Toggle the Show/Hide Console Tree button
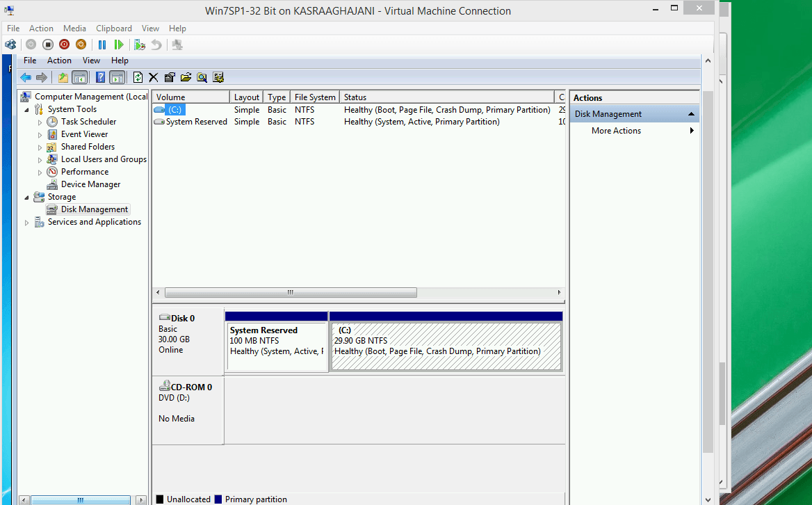Viewport: 812px width, 505px height. pos(80,77)
